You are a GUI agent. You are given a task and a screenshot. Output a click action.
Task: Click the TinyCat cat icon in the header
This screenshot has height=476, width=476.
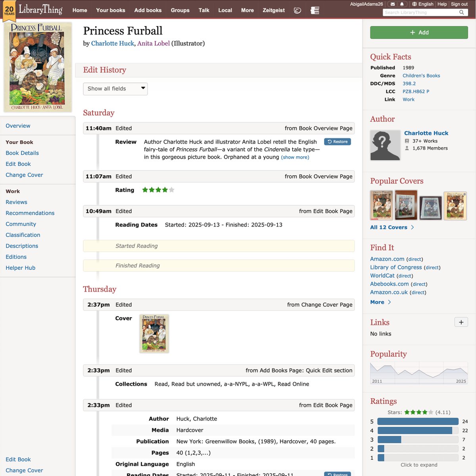coord(297,11)
